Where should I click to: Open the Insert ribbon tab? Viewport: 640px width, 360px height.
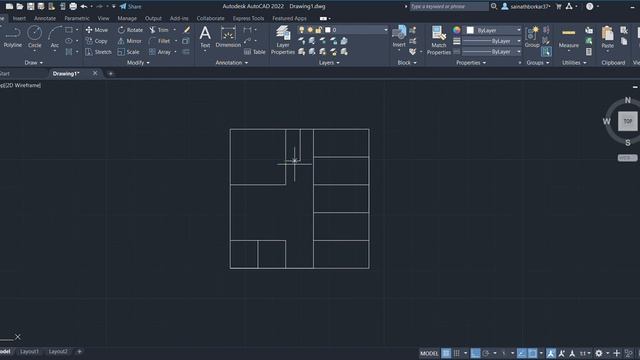[x=19, y=18]
